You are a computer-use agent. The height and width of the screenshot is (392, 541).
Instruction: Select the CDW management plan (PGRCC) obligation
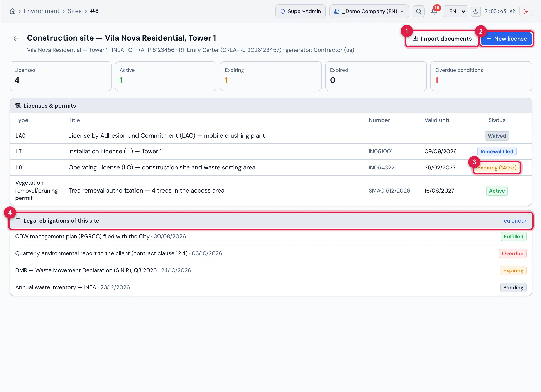271,237
